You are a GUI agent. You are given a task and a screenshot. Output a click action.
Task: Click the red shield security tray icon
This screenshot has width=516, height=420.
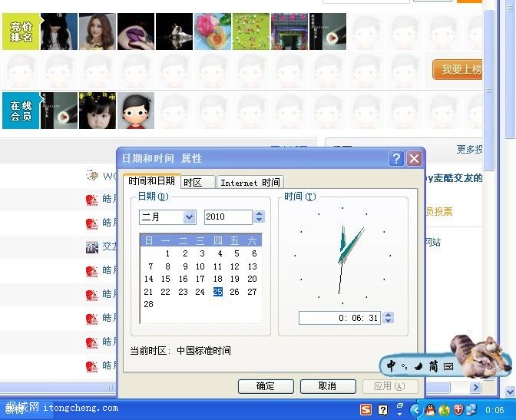tap(458, 410)
